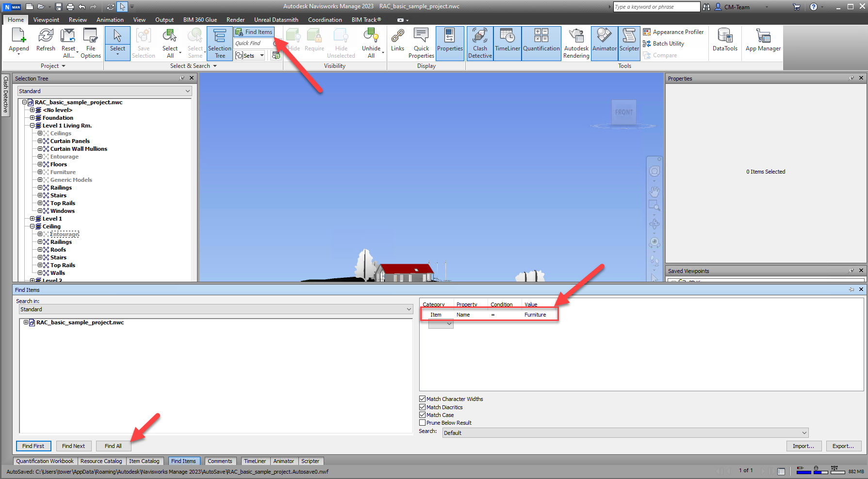Click the Refresh icon in Project group
The width and height of the screenshot is (868, 479).
46,40
